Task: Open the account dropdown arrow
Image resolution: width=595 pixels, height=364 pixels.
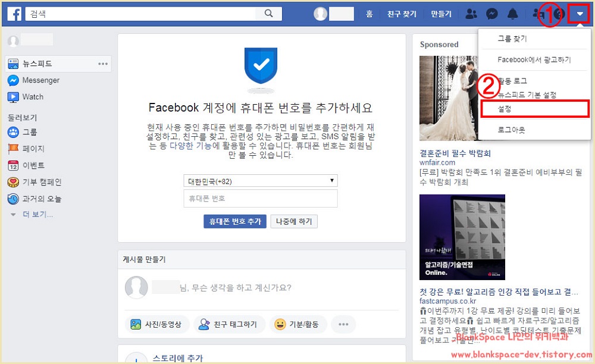Action: [580, 14]
